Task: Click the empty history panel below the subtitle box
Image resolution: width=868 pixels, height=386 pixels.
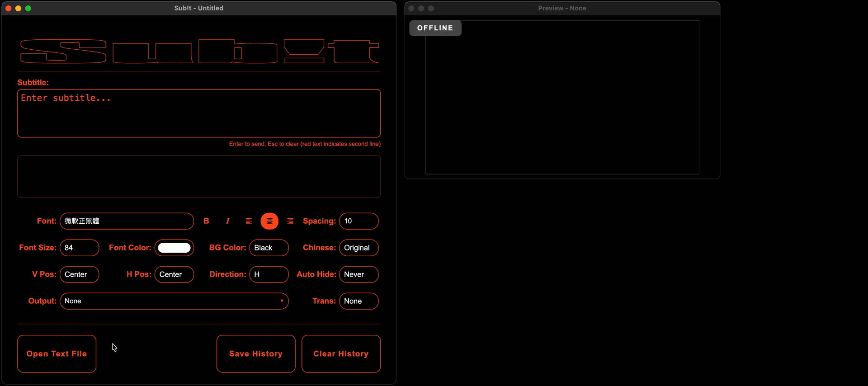Action: tap(199, 177)
